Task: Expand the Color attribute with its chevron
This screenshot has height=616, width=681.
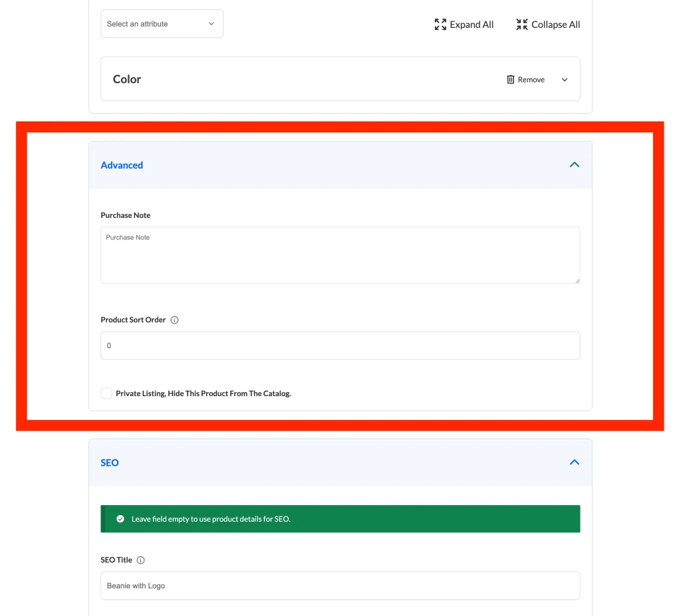Action: (565, 80)
